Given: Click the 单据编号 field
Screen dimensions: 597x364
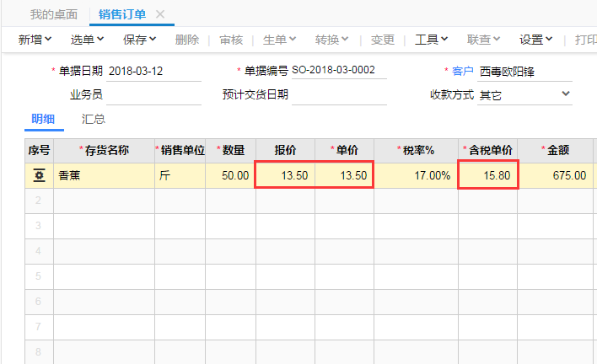Looking at the screenshot, I should click(339, 71).
